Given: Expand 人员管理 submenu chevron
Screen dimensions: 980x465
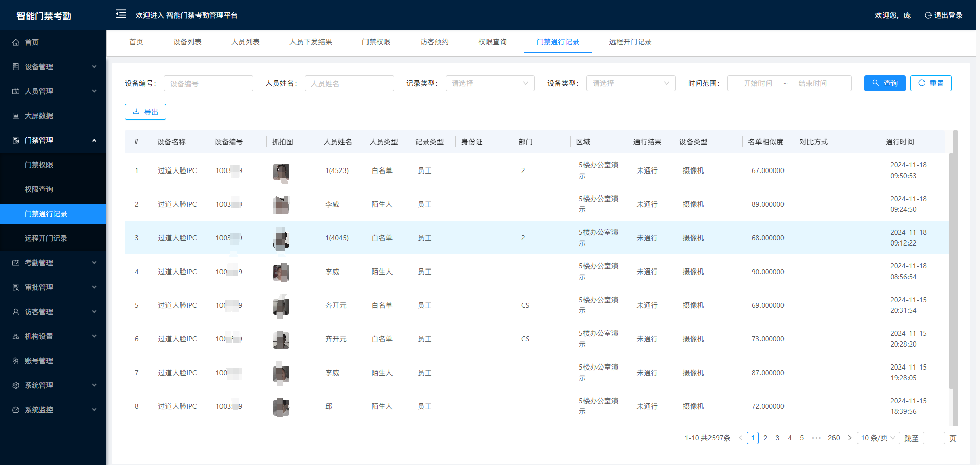Looking at the screenshot, I should pos(94,91).
